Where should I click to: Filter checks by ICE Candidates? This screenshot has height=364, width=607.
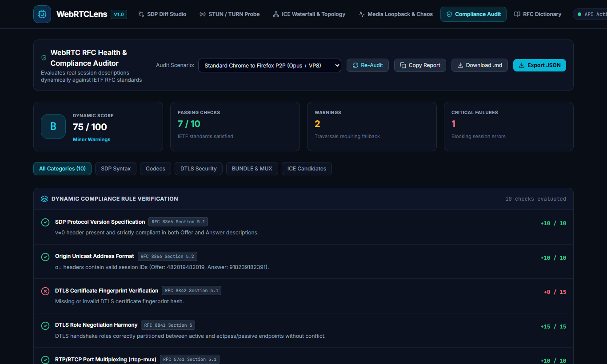[307, 169]
